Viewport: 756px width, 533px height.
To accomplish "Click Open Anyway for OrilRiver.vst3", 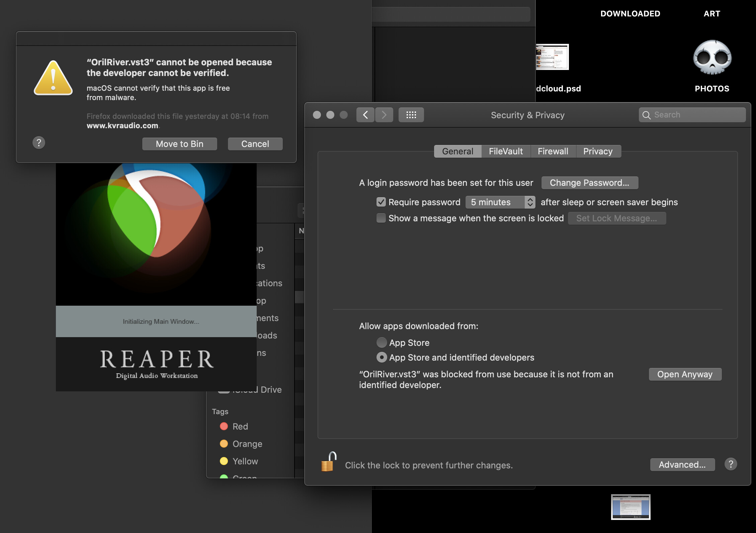I will tap(685, 374).
